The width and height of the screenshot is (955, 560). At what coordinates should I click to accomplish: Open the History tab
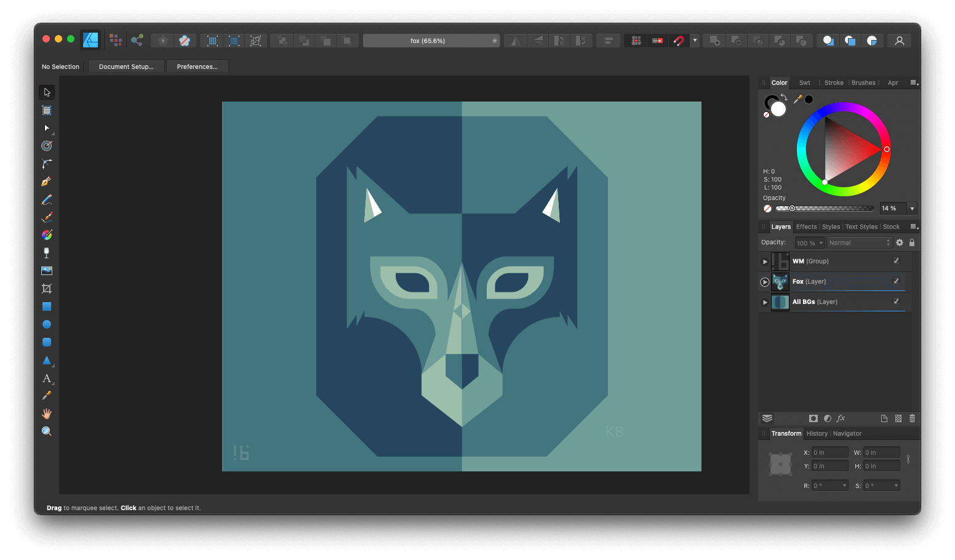tap(817, 433)
